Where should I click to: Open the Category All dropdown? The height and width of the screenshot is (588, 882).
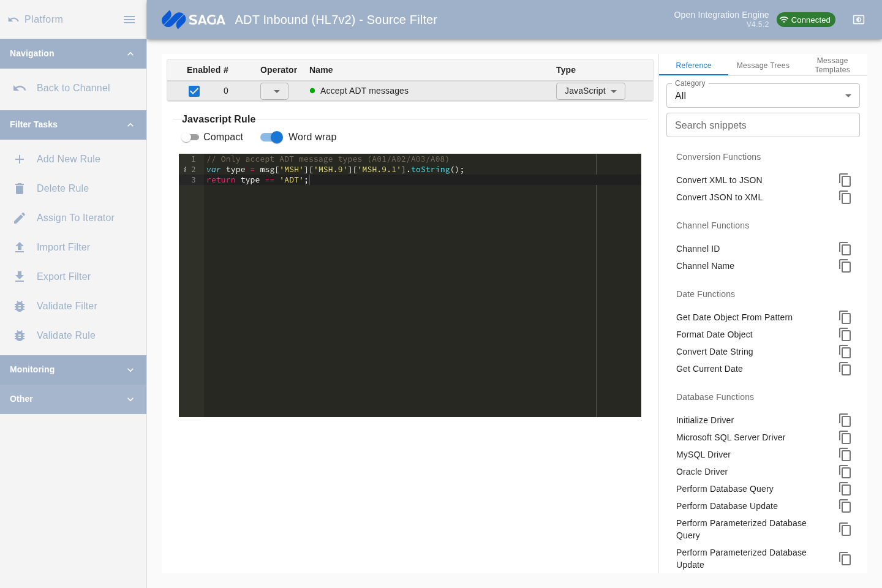[763, 96]
